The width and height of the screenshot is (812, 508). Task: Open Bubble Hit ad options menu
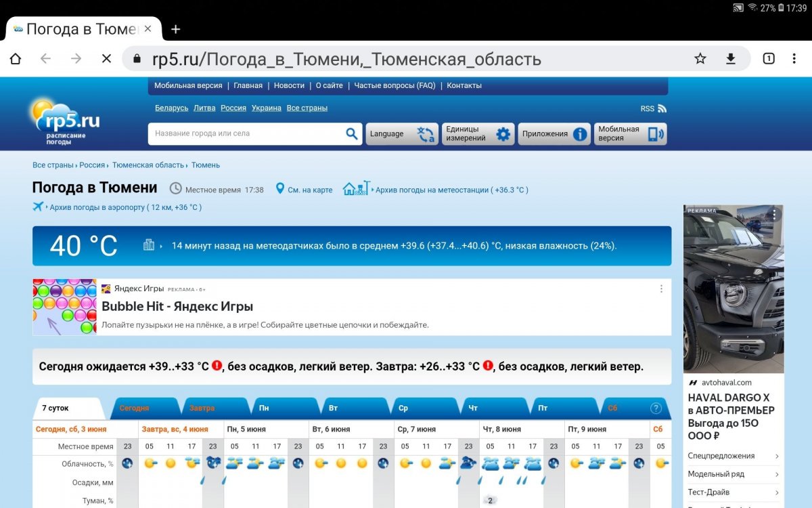tap(661, 289)
